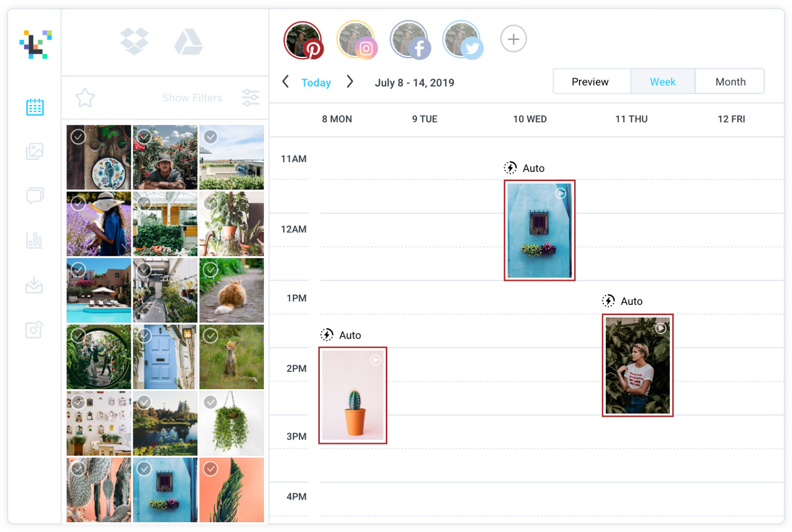This screenshot has width=792, height=532.
Task: Switch to the Month view tab
Action: pyautogui.click(x=730, y=82)
